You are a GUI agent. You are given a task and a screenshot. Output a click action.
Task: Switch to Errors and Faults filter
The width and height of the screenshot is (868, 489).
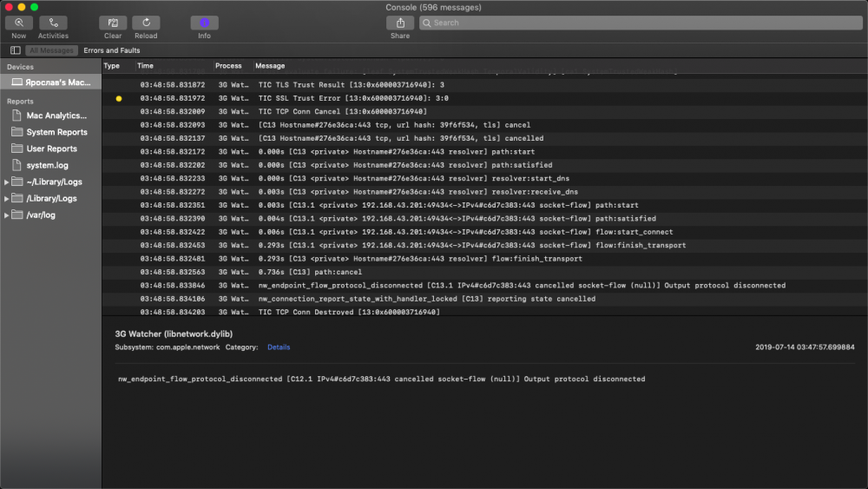111,50
